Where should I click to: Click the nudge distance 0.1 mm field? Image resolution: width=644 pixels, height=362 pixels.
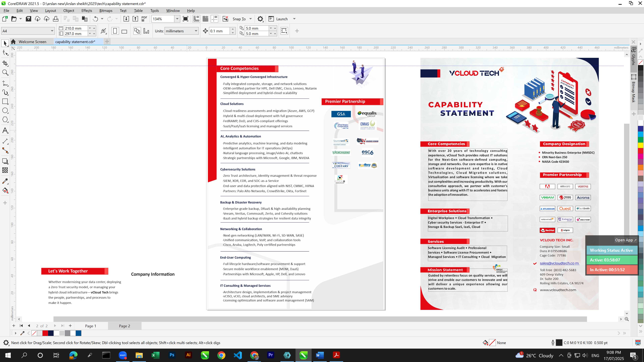point(219,31)
